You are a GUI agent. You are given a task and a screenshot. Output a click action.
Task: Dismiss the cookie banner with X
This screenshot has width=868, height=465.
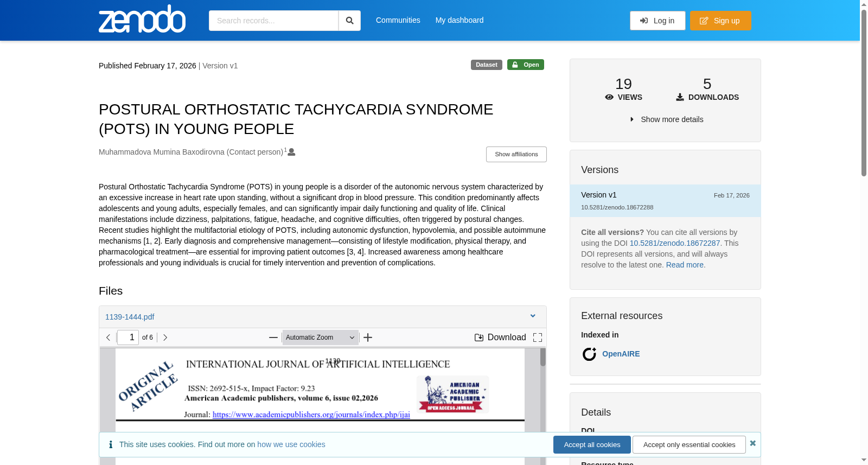753,443
